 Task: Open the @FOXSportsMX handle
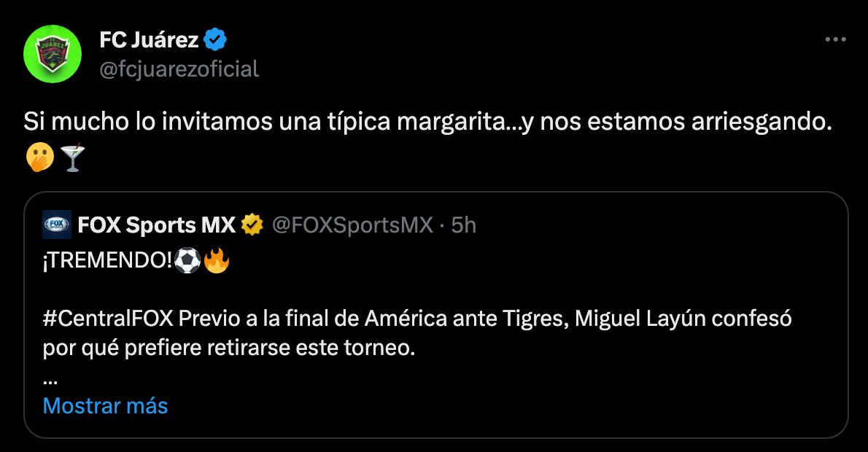pyautogui.click(x=352, y=225)
